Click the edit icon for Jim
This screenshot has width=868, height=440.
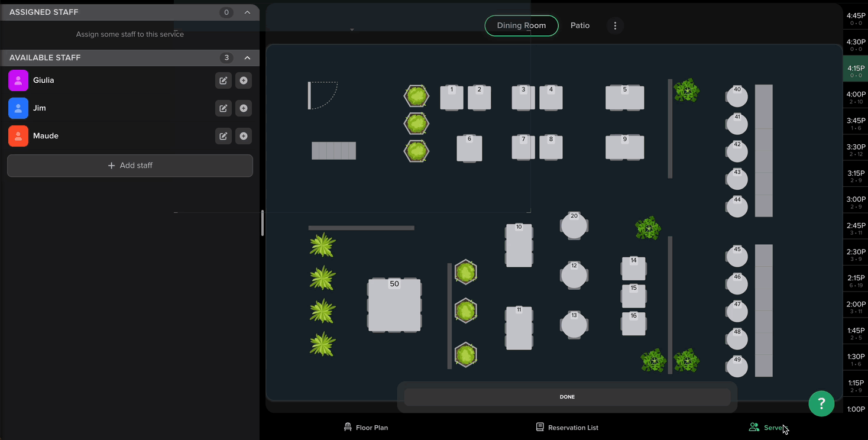coord(223,108)
